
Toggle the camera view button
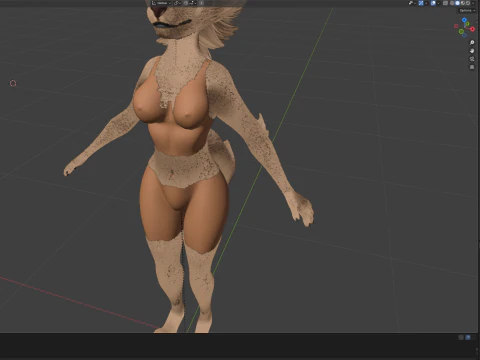point(472,59)
